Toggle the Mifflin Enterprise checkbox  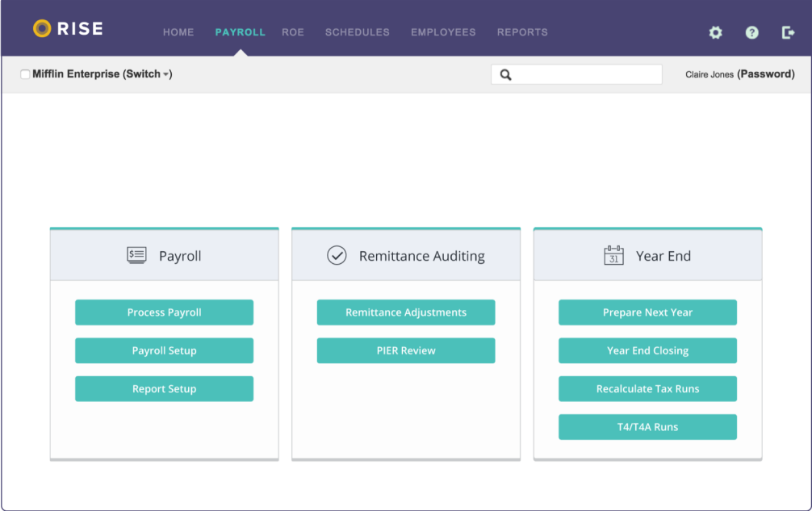click(25, 74)
